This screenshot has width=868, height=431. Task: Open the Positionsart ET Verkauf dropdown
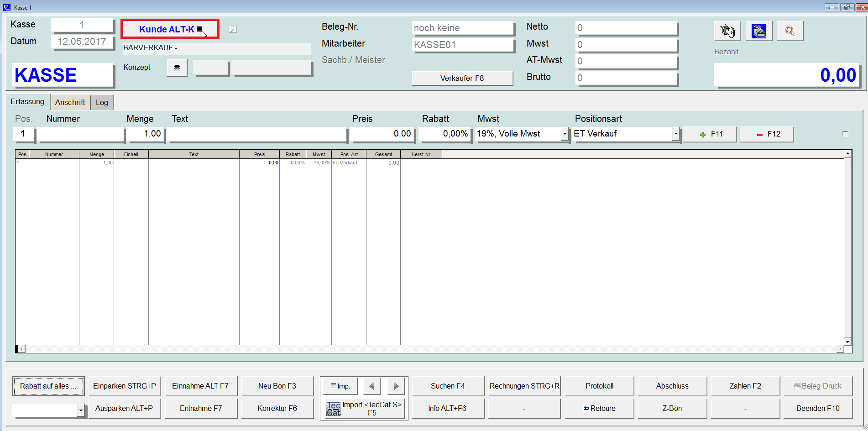tap(676, 134)
